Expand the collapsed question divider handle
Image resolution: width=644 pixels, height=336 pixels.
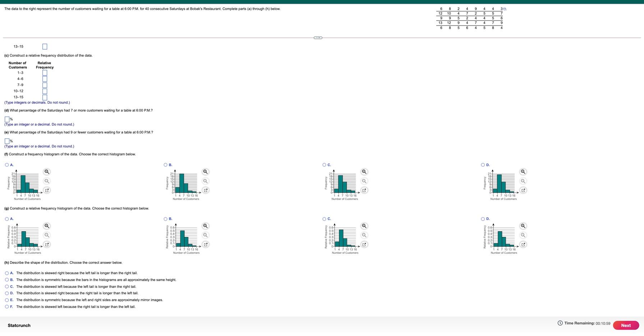(x=318, y=38)
